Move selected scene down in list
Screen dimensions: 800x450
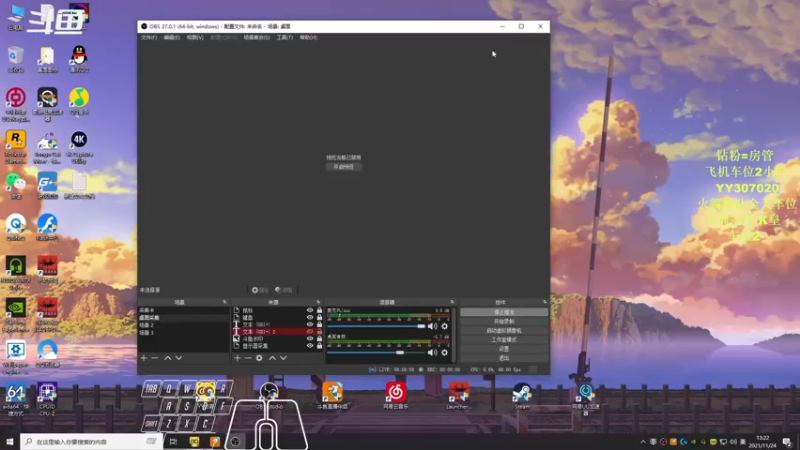coord(179,358)
